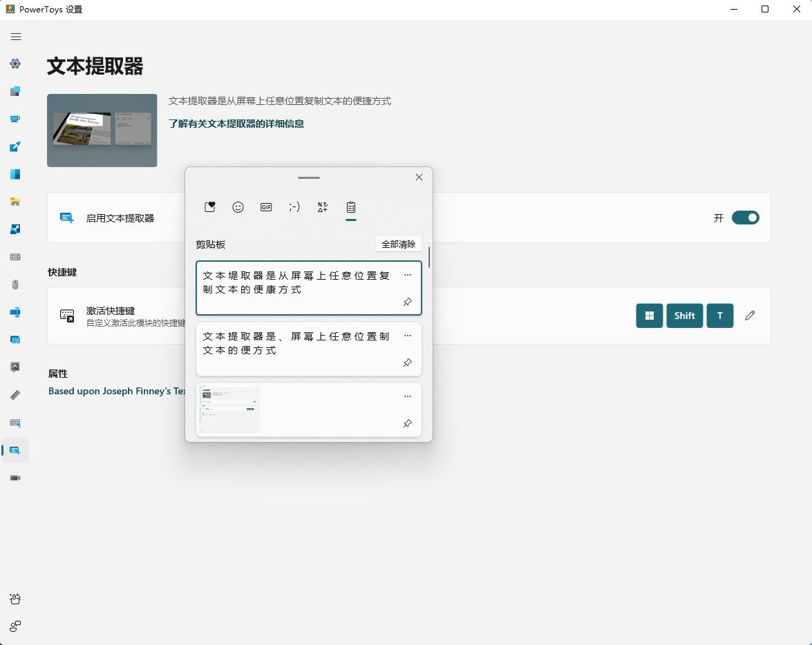
Task: Open more options for second clipboard entry
Action: [x=408, y=336]
